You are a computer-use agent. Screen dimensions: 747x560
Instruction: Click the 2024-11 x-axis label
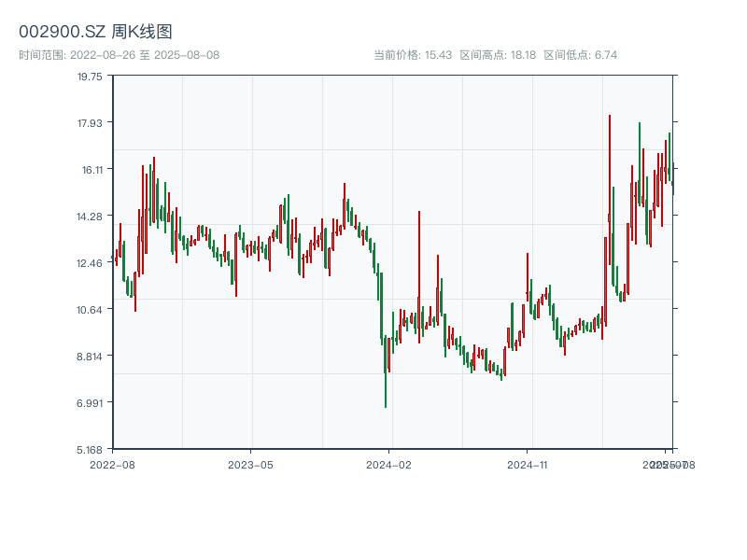527,465
